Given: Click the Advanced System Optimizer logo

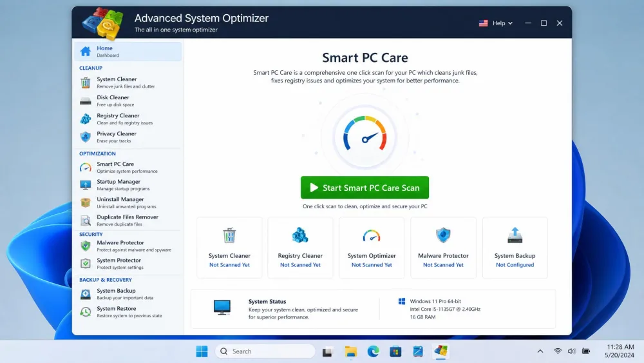Looking at the screenshot, I should [102, 24].
